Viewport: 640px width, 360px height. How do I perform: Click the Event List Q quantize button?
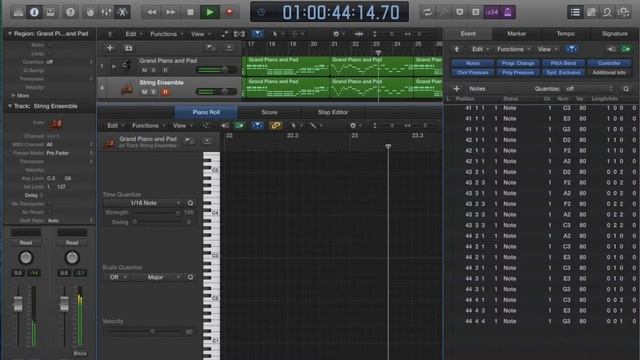(x=626, y=89)
